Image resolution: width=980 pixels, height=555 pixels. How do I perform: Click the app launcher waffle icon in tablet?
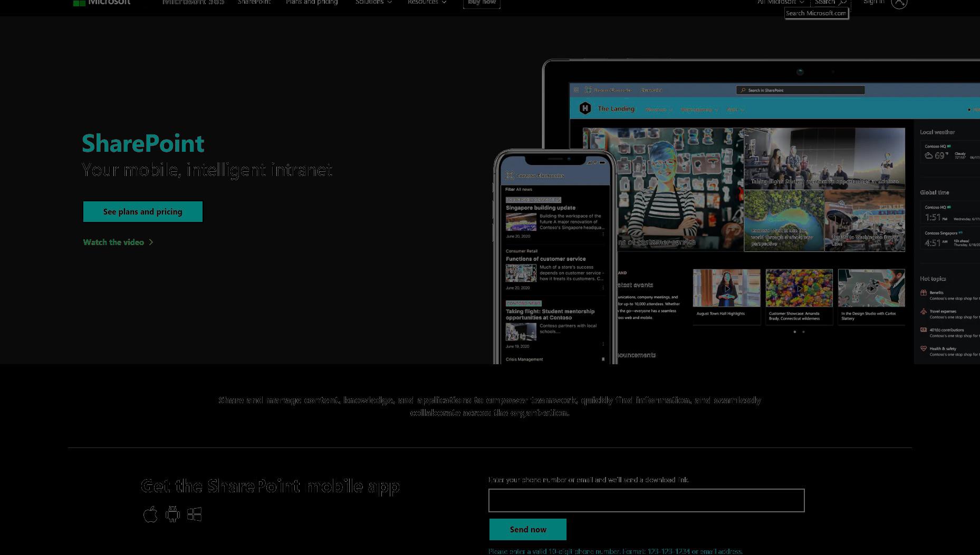pyautogui.click(x=576, y=90)
